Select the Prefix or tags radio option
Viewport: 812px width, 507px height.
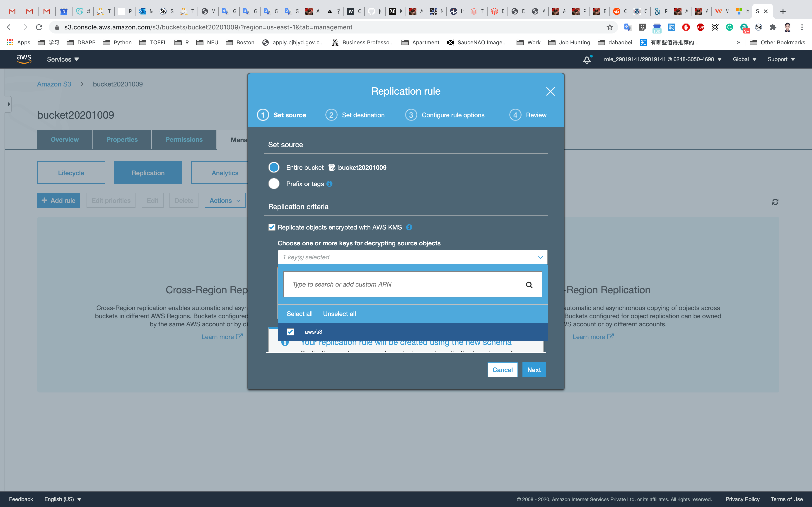tap(274, 184)
